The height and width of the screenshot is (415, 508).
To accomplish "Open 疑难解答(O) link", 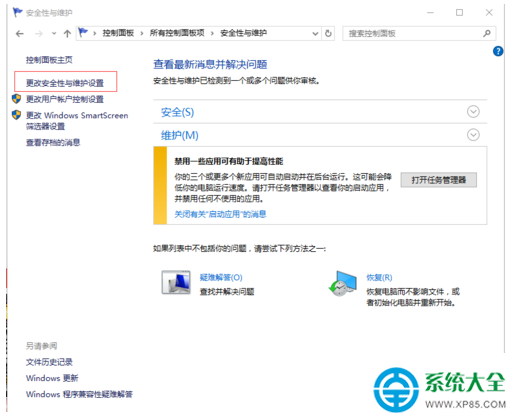I will [221, 277].
